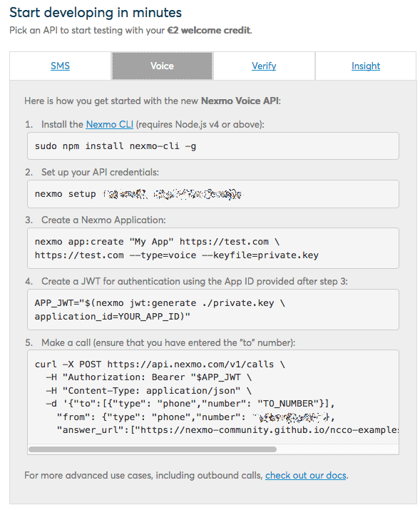Click the application_id=YOUR_APP_ID line
Image resolution: width=420 pixels, height=510 pixels.
coord(113,317)
